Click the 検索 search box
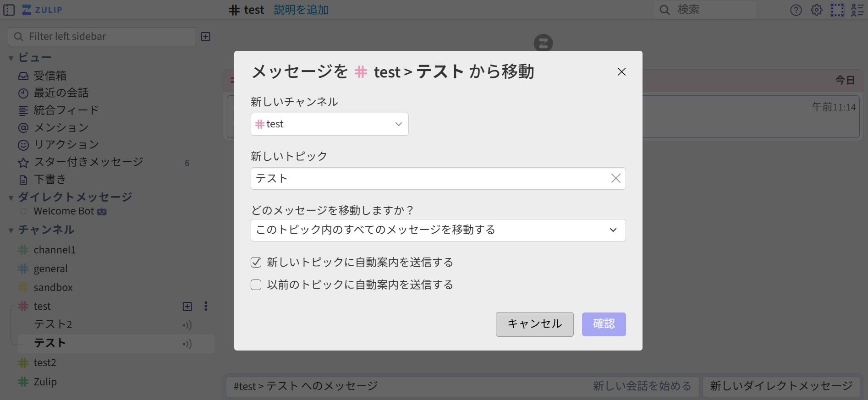Viewport: 868px width, 400px height. (705, 10)
